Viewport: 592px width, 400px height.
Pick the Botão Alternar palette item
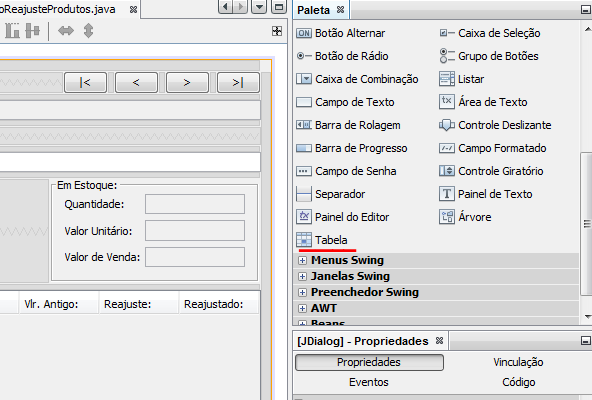341,33
